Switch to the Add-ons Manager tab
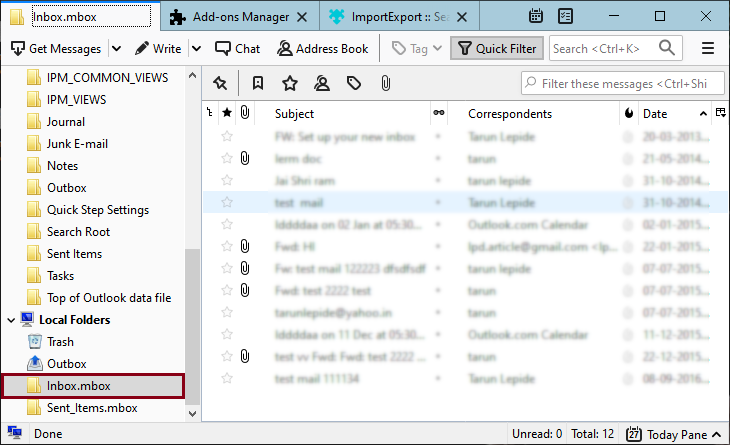 click(x=239, y=17)
